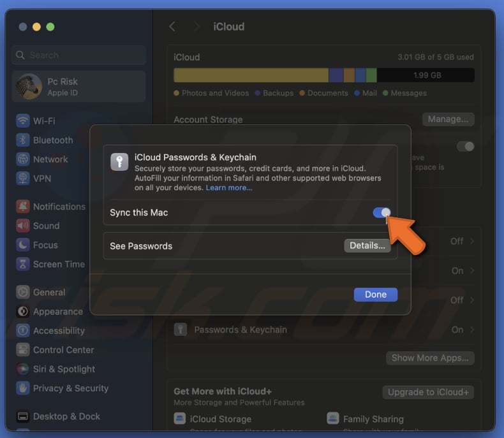This screenshot has height=438, width=504.
Task: Click Show More Apps... button
Action: (430, 358)
